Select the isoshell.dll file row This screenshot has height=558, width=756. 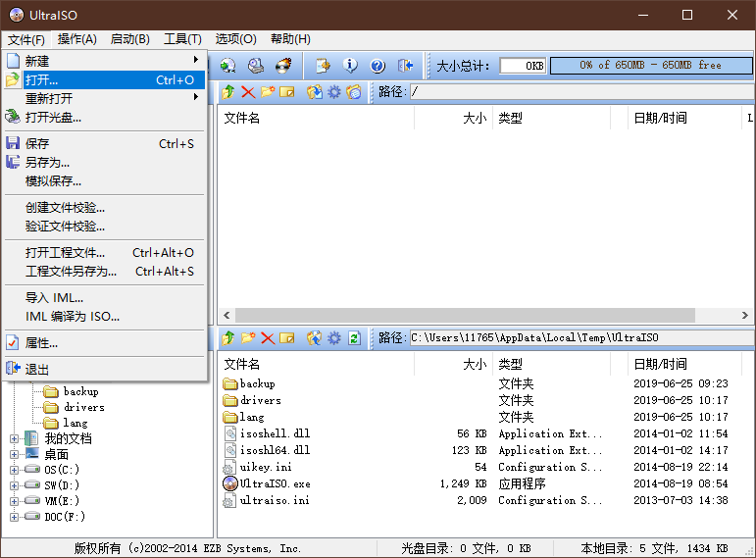tap(484, 433)
